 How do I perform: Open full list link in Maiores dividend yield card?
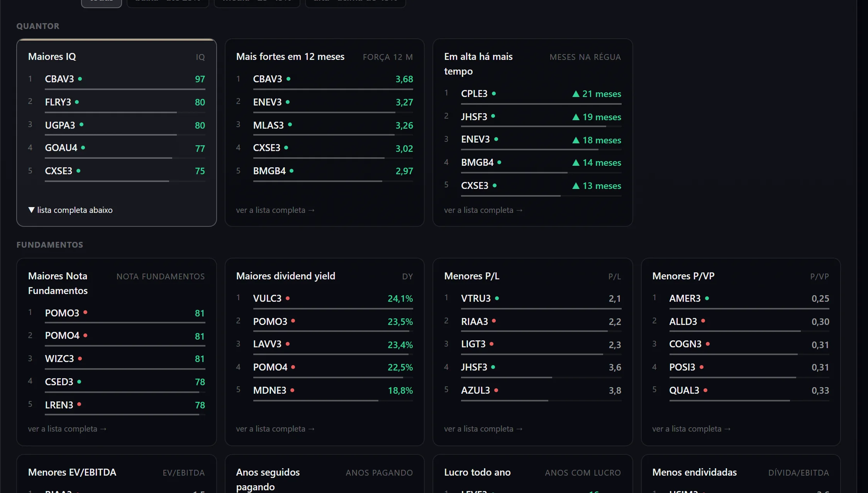(x=275, y=429)
